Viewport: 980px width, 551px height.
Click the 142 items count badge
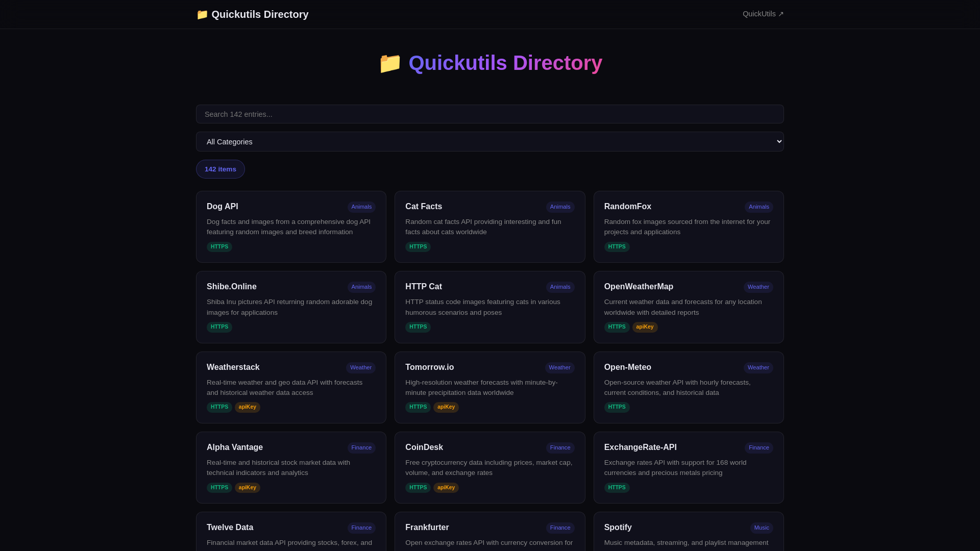220,169
